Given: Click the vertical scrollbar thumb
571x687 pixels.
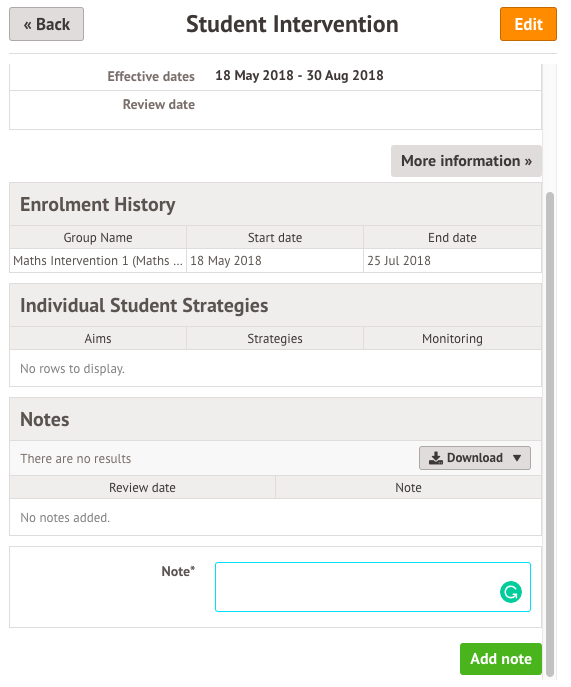Looking at the screenshot, I should pos(550,434).
